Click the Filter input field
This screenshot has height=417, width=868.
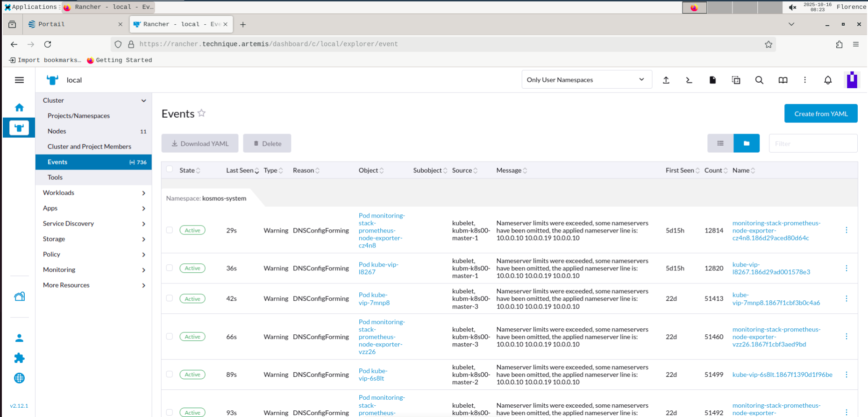click(x=813, y=144)
